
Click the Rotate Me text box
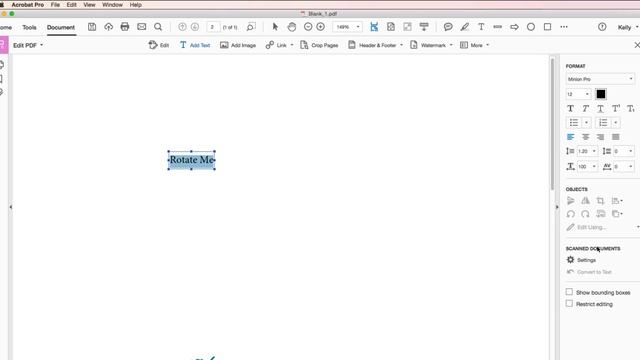click(x=191, y=160)
